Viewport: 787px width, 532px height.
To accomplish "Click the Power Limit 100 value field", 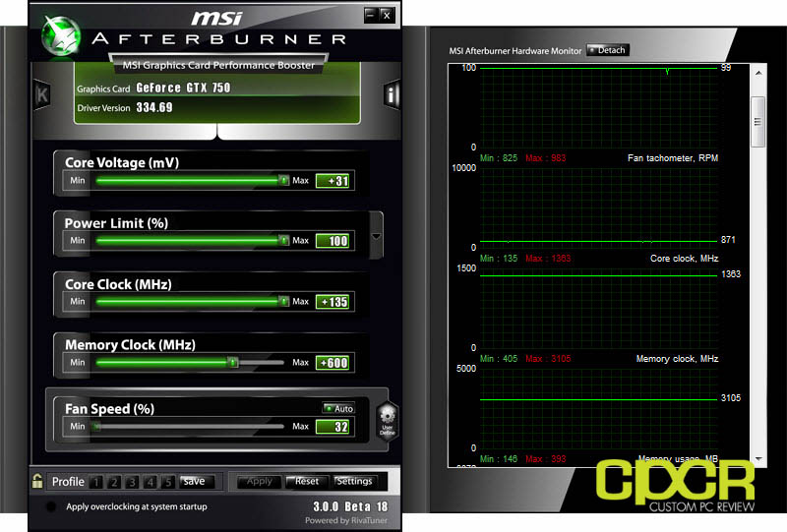I will coord(333,241).
